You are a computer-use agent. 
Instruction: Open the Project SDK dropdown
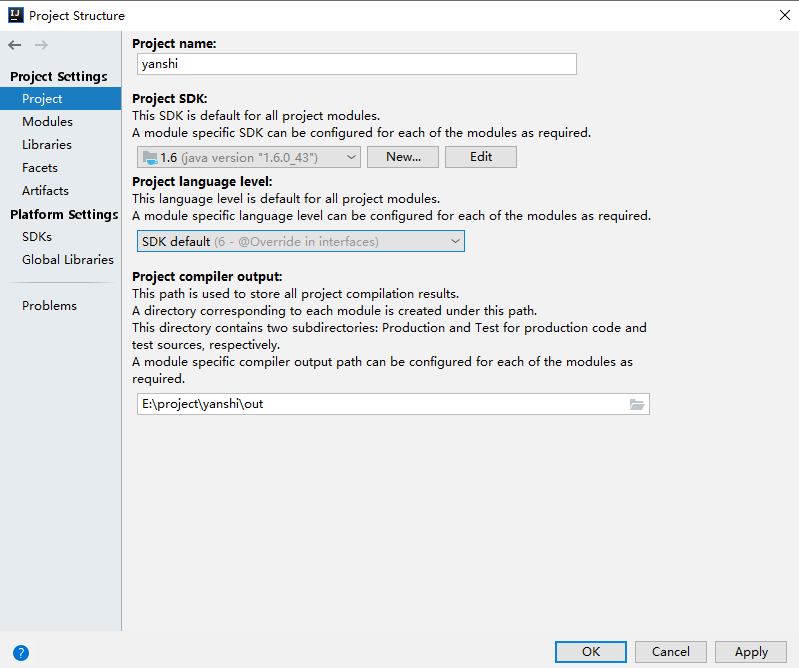[249, 157]
